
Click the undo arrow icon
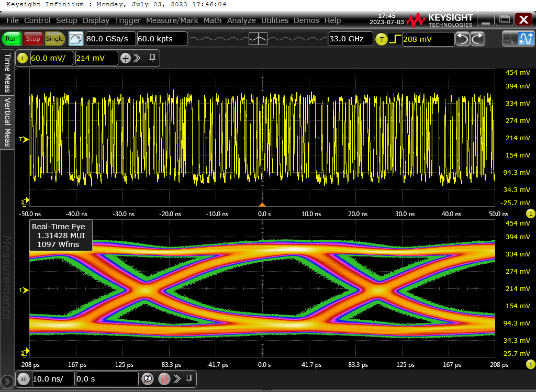(462, 39)
